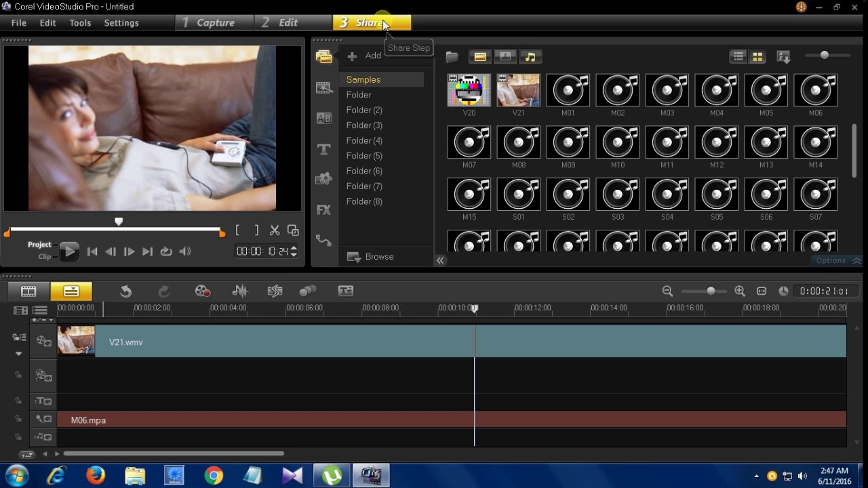Switch to the Capture step tab
Viewport: 868px width, 488px height.
point(214,22)
